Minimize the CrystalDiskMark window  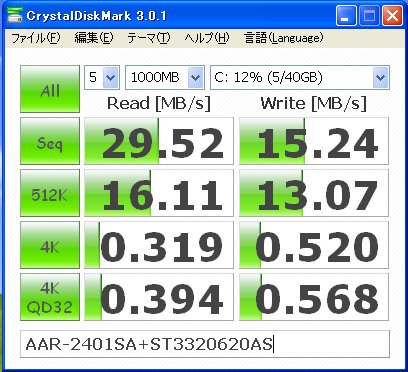[346, 15]
